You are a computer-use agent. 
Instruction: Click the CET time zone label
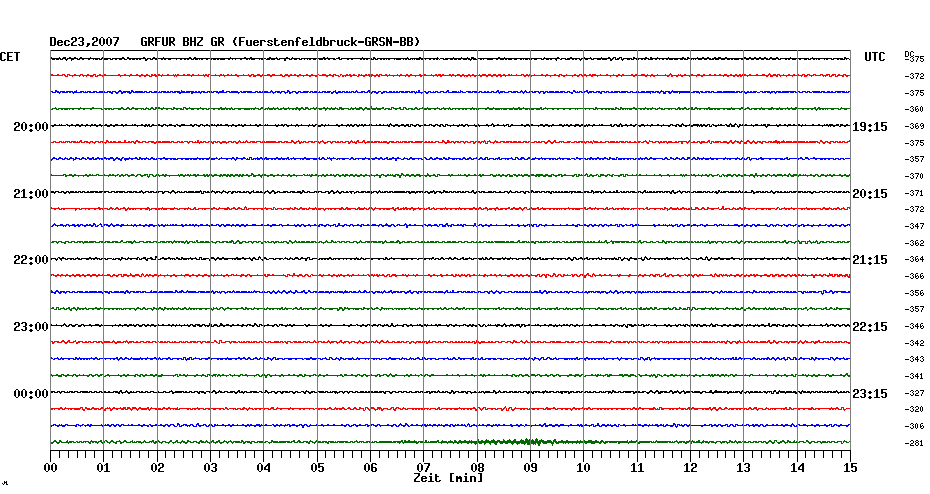[x=10, y=56]
